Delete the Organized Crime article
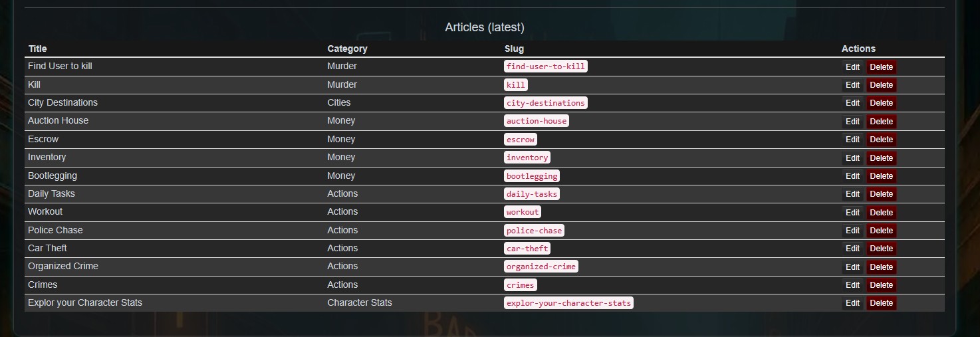 [881, 267]
